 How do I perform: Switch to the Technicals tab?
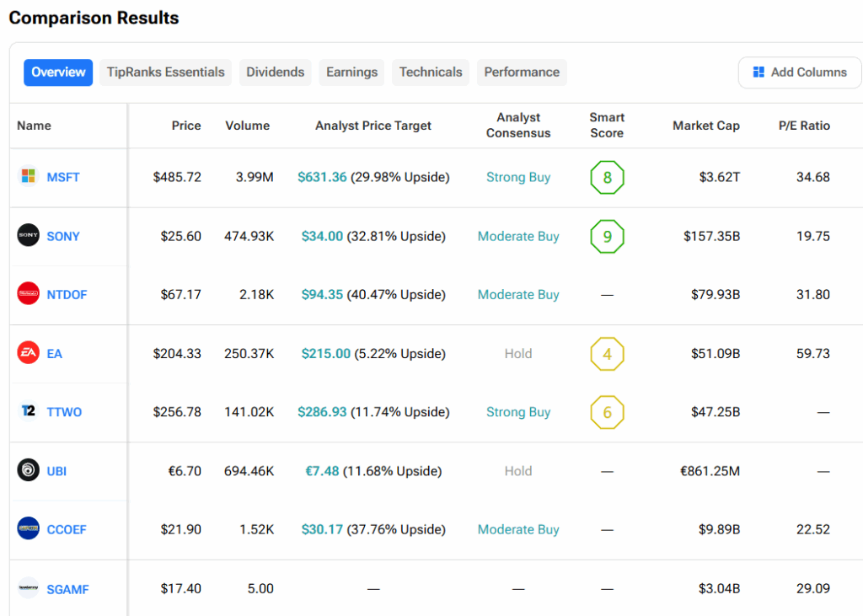(431, 72)
